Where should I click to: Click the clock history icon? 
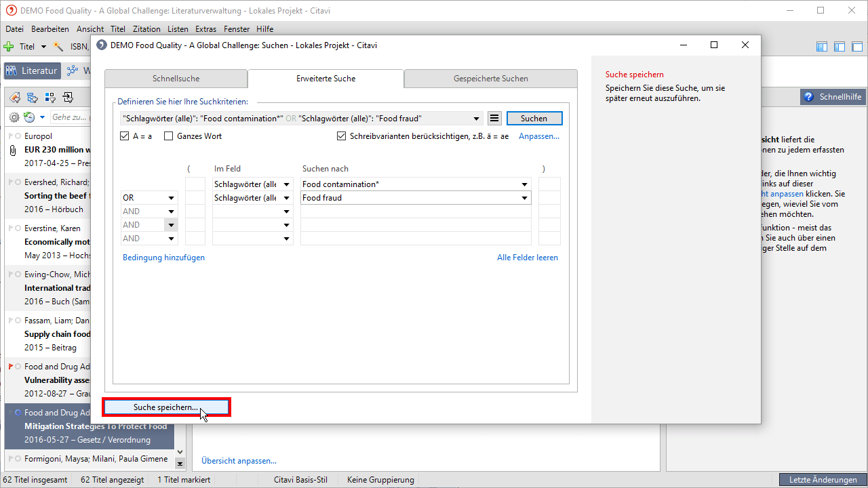point(29,117)
